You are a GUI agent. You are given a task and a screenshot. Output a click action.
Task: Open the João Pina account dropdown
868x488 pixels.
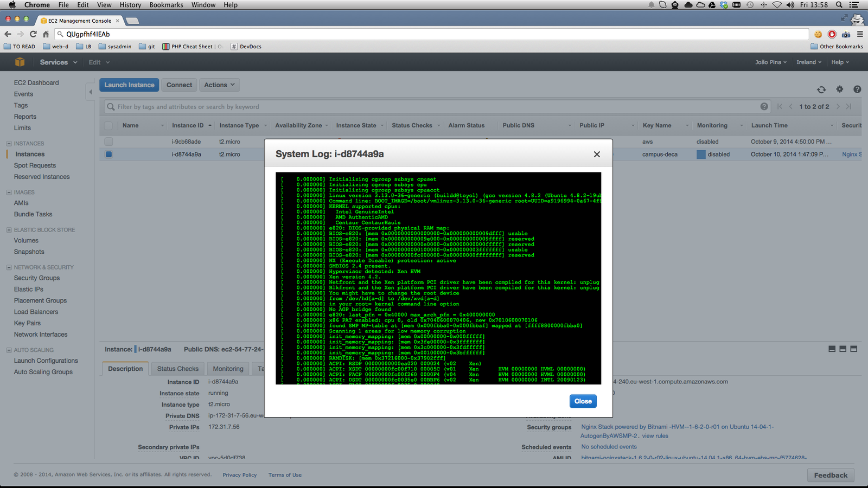771,62
